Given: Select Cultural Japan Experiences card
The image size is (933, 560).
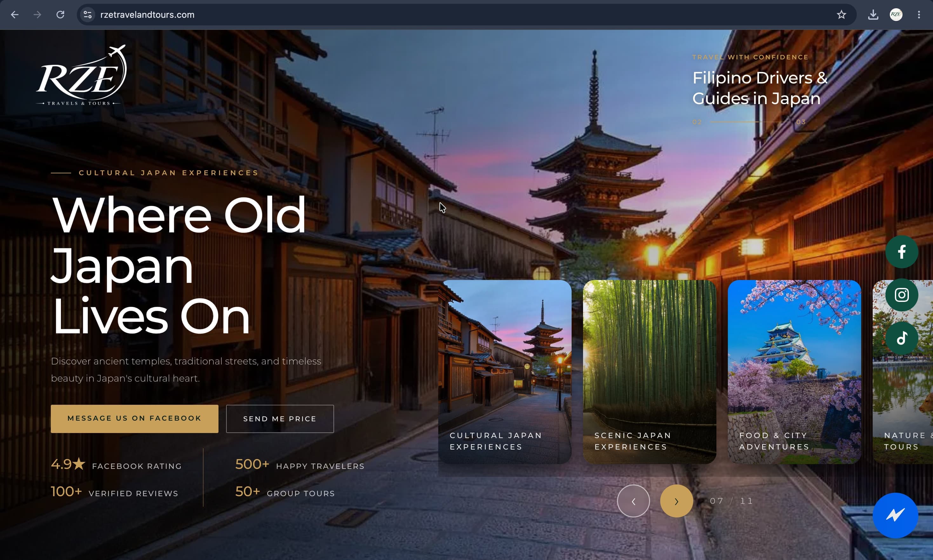Looking at the screenshot, I should point(505,372).
